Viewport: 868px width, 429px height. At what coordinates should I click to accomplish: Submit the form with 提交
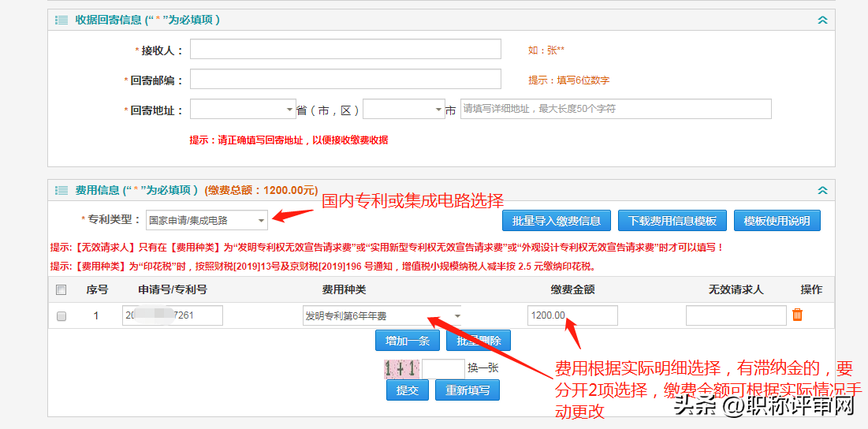407,390
